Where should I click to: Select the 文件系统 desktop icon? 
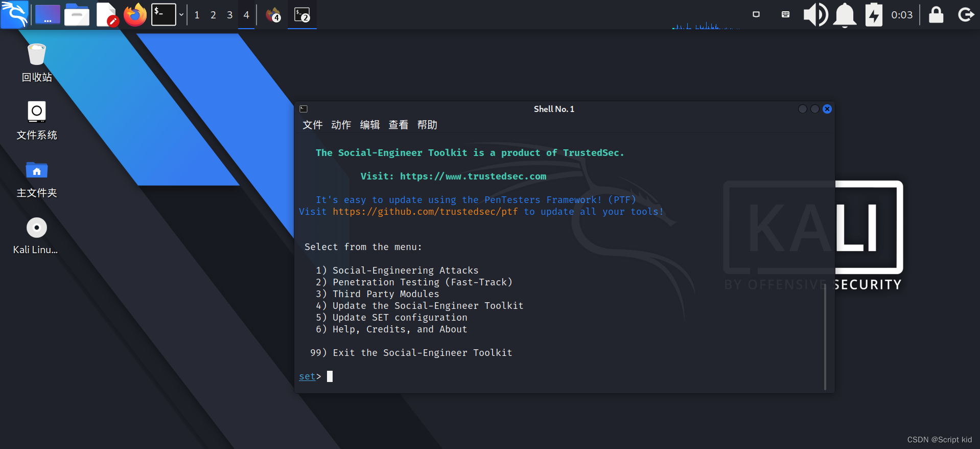click(x=37, y=120)
